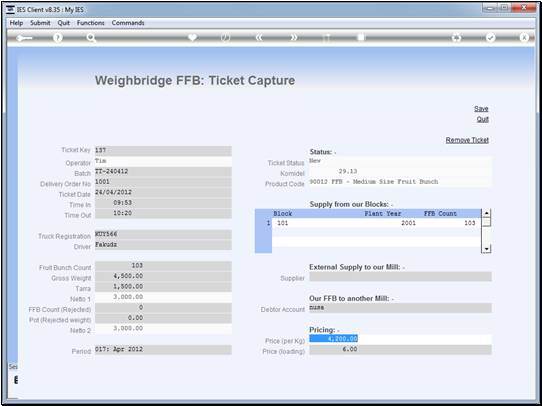The width and height of the screenshot is (542, 406).
Task: Click the blocks grid scroll down arrow
Action: coord(486,248)
